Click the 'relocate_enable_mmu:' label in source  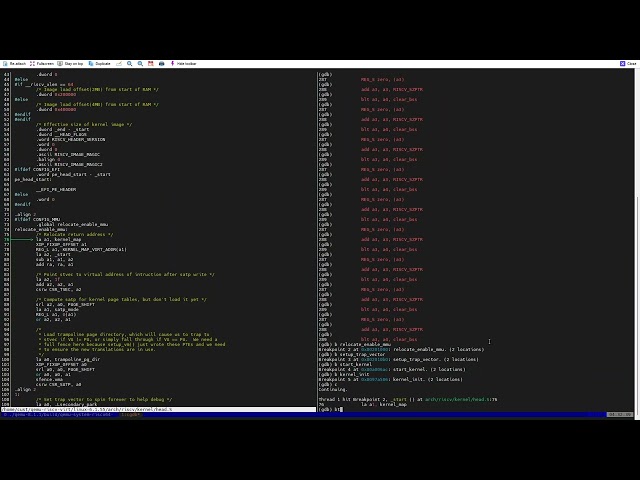[x=41, y=229]
